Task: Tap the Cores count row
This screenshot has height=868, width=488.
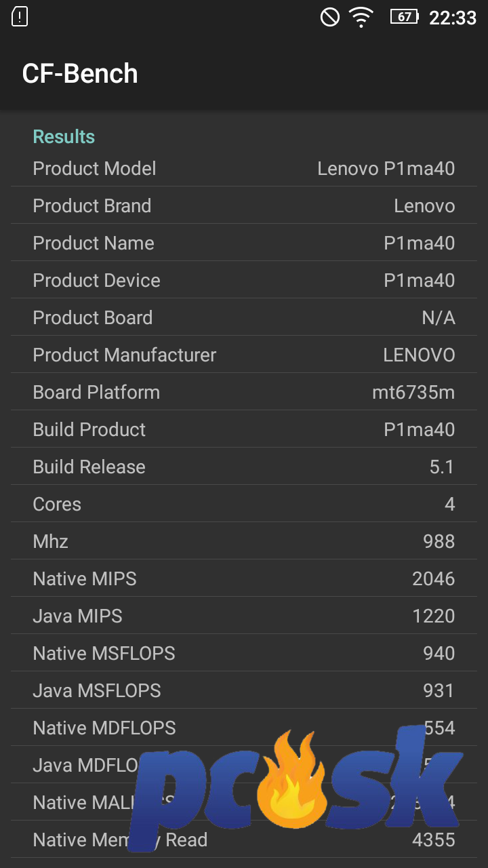Action: [x=244, y=504]
